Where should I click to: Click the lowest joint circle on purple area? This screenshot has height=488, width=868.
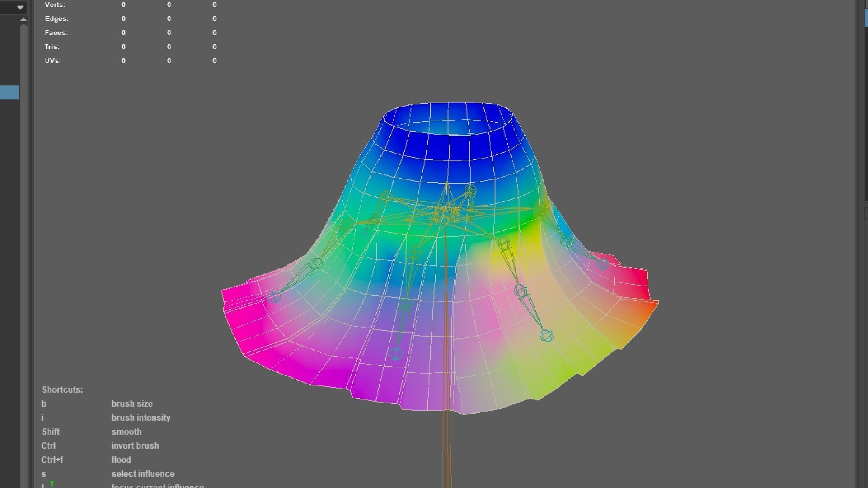396,354
